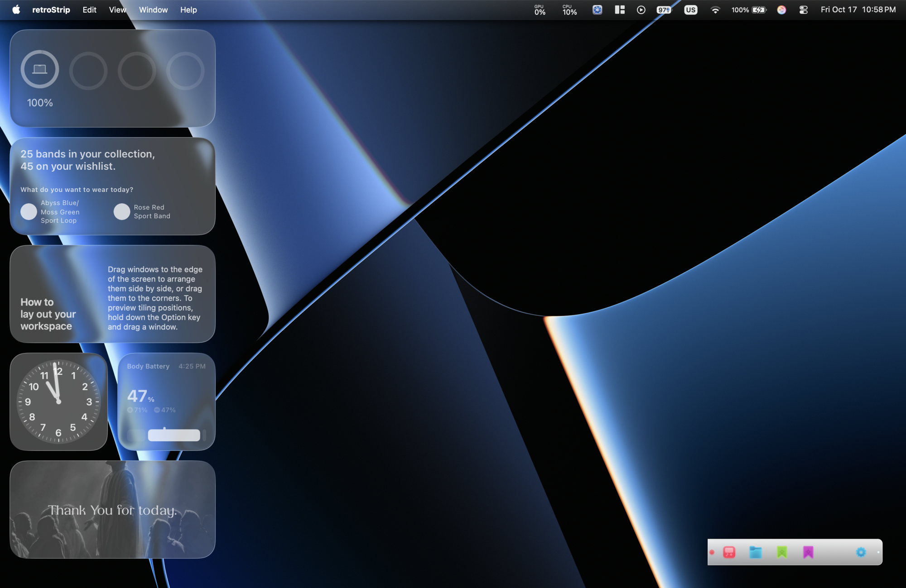The width and height of the screenshot is (906, 588).
Task: Open the gear settings icon in the strip
Action: [860, 552]
